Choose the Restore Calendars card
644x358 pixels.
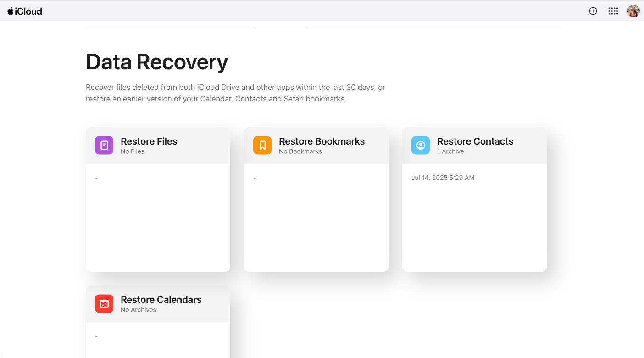158,321
